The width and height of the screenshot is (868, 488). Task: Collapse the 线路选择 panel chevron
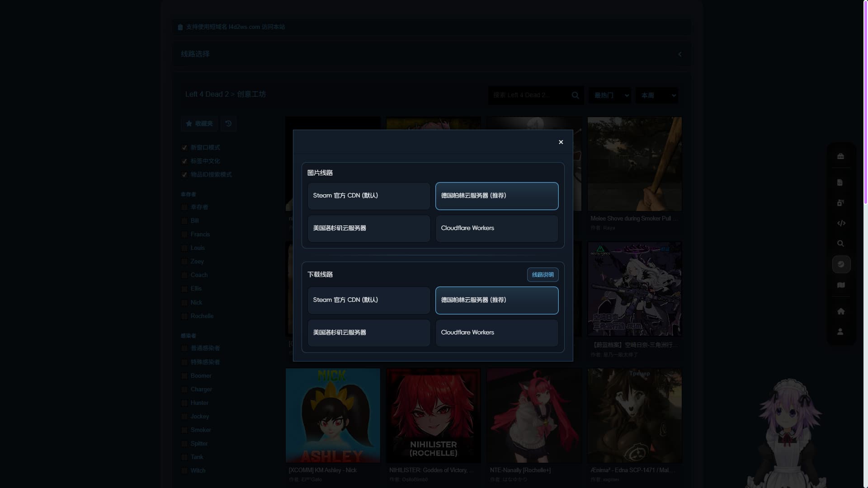(679, 54)
